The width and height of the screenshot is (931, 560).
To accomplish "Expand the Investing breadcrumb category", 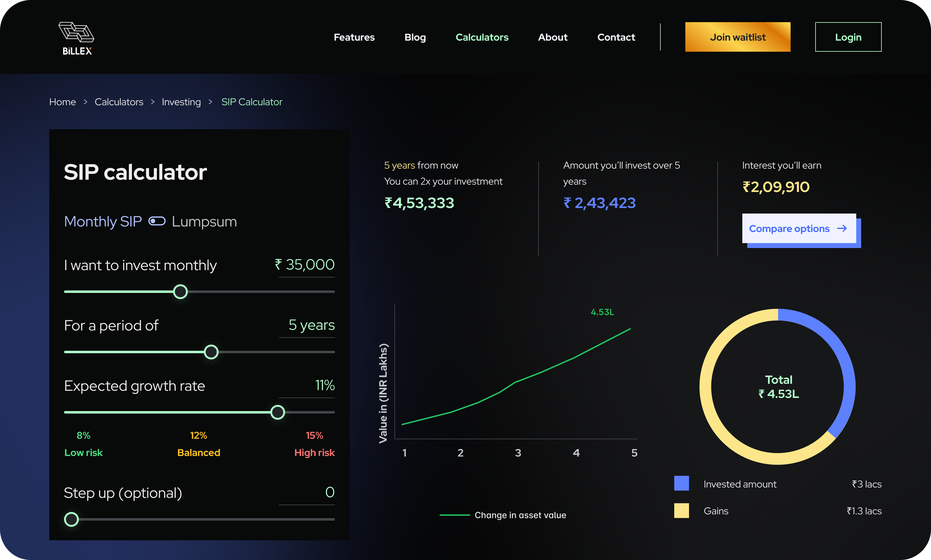I will click(x=181, y=102).
